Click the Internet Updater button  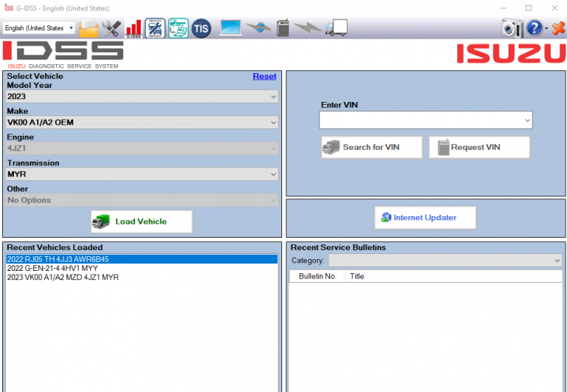click(425, 218)
